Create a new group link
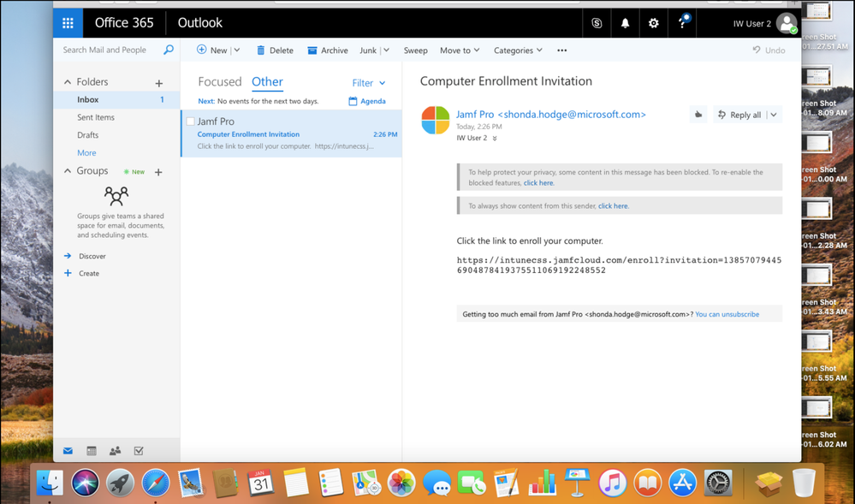 (89, 273)
